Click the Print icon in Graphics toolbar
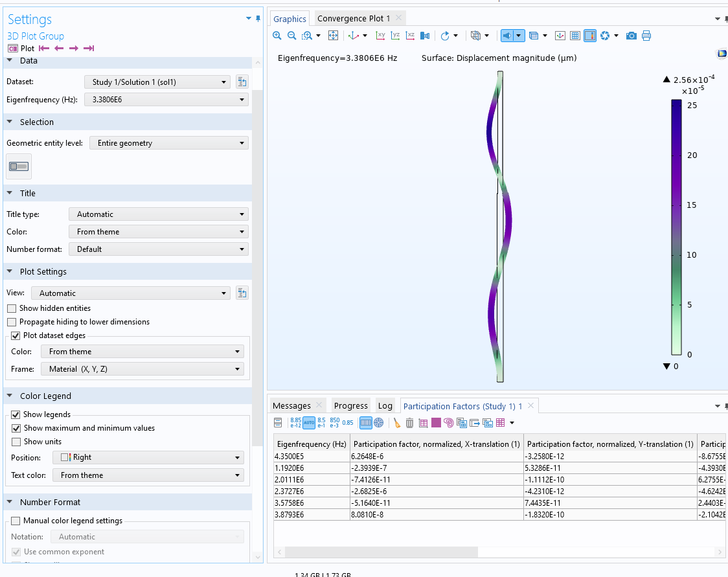This screenshot has width=728, height=577. coord(646,36)
